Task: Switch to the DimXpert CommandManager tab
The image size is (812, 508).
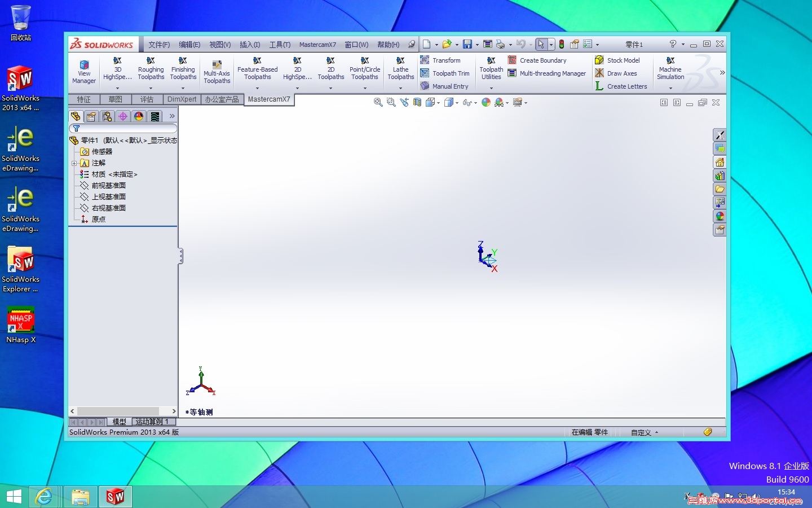Action: click(182, 99)
